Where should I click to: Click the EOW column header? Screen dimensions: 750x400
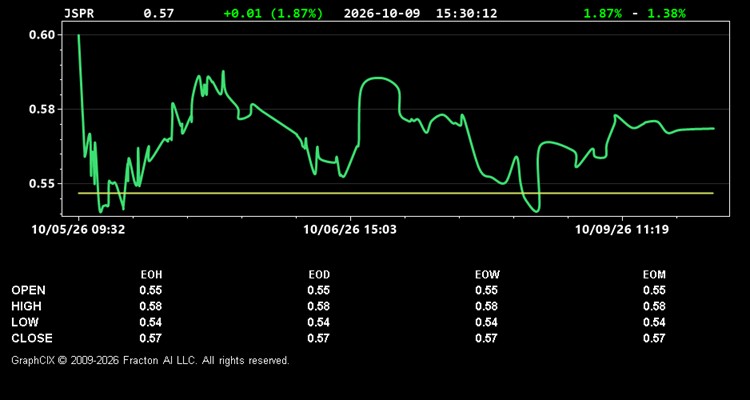pos(486,275)
